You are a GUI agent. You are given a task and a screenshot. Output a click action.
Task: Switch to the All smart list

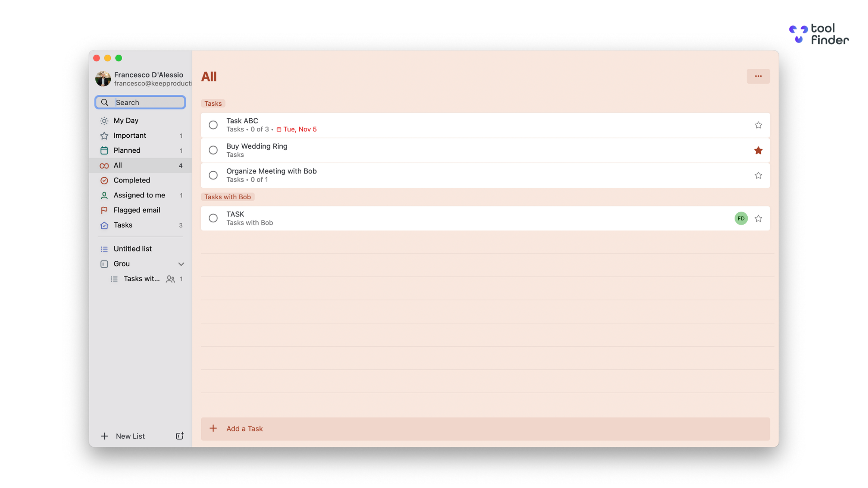(x=117, y=165)
